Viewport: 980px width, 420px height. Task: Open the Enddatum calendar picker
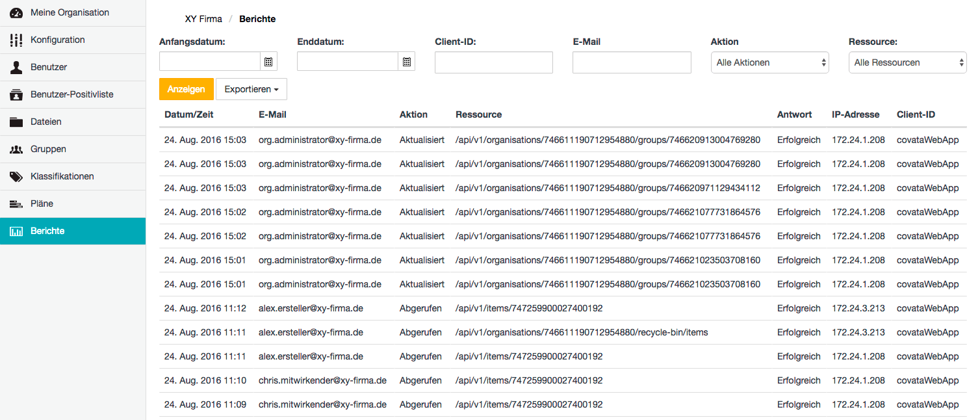(x=406, y=62)
